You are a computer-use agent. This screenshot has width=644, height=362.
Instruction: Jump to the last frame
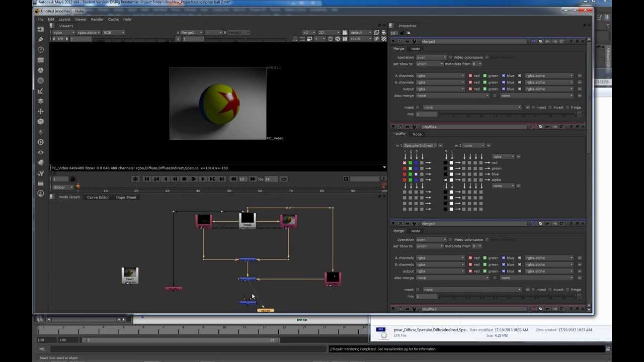pyautogui.click(x=221, y=179)
